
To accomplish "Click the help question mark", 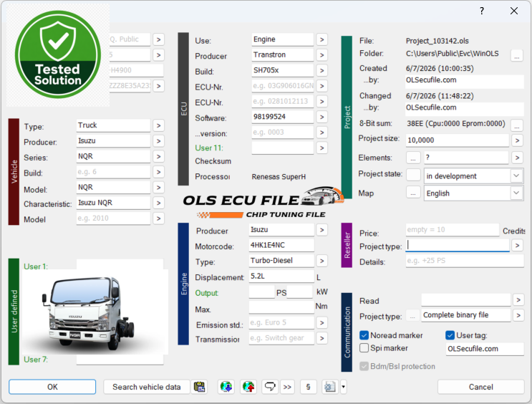I will point(482,11).
